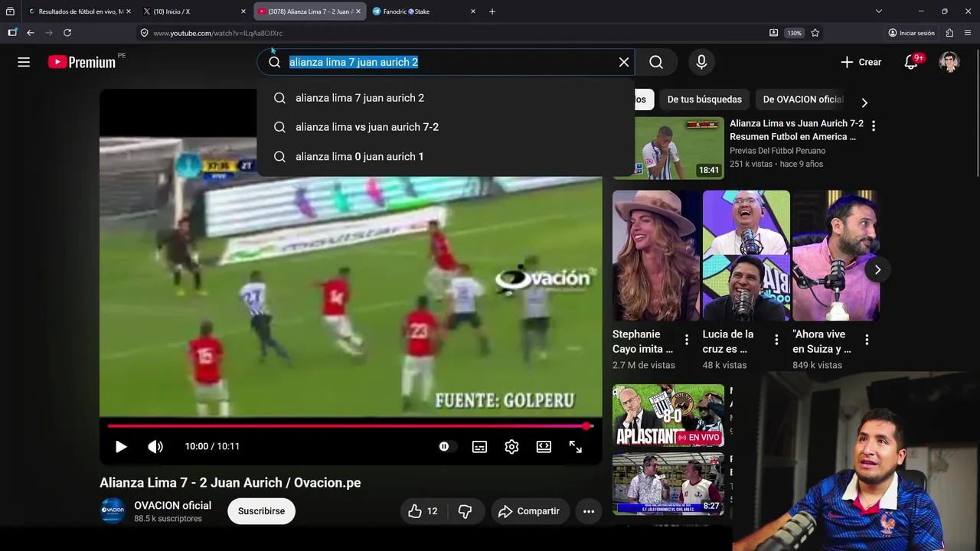
Task: Open a new browser tab
Action: point(492,11)
